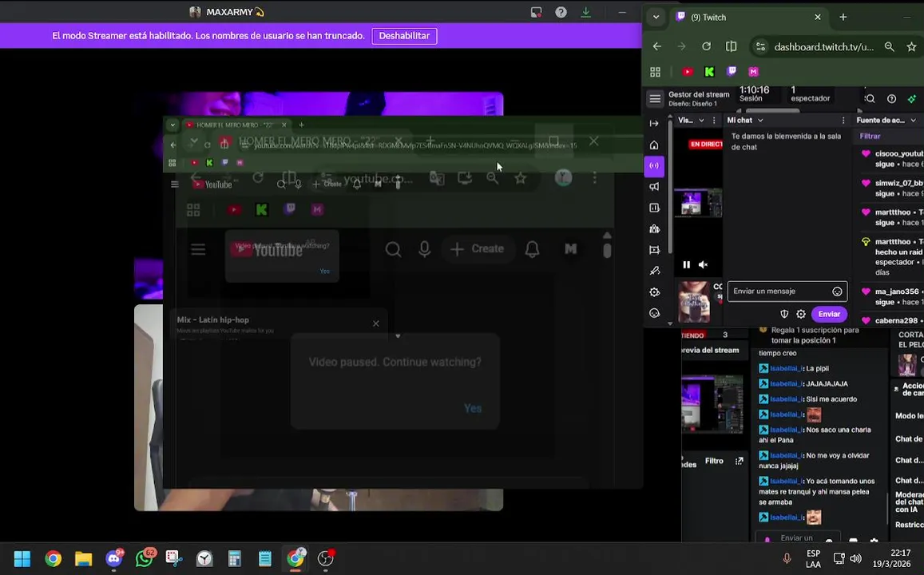Click the green sparkle icon in Twitch header
Screen dimensions: 924x575
tap(912, 99)
